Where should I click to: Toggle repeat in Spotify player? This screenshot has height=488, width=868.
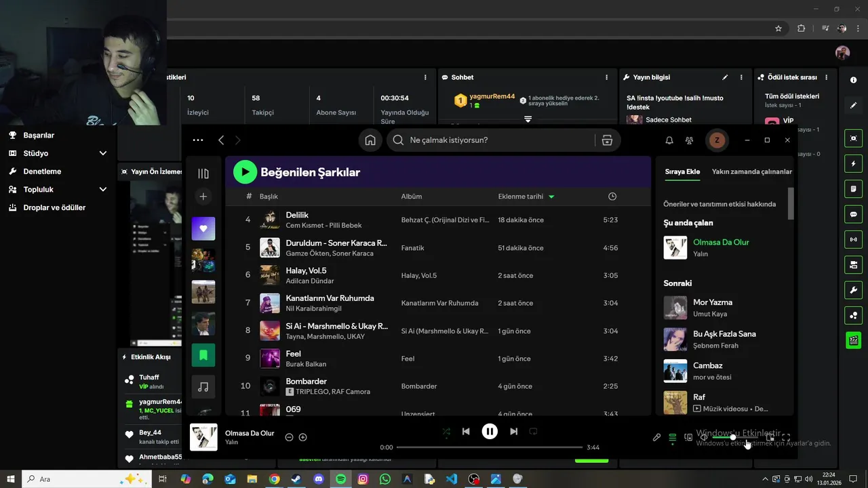point(533,431)
